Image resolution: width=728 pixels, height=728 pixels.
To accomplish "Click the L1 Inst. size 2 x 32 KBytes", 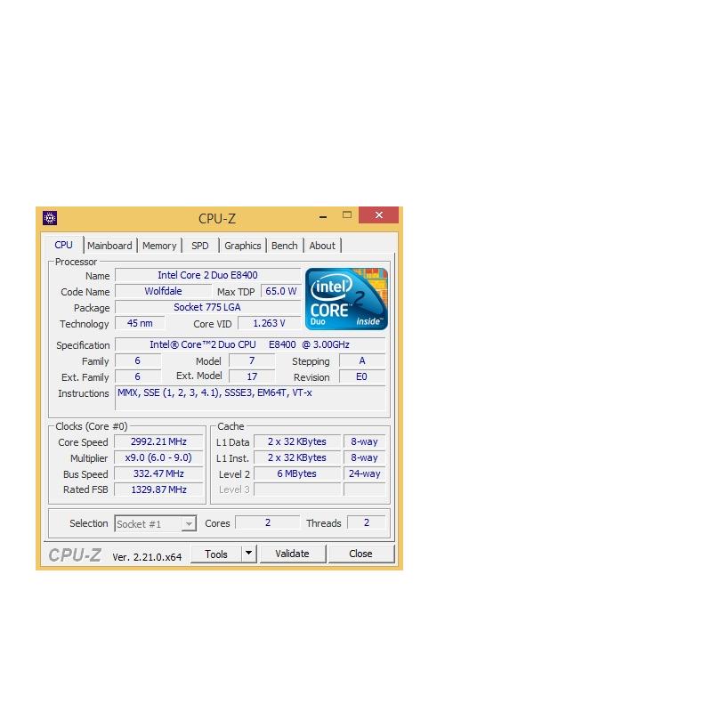I will tap(297, 457).
